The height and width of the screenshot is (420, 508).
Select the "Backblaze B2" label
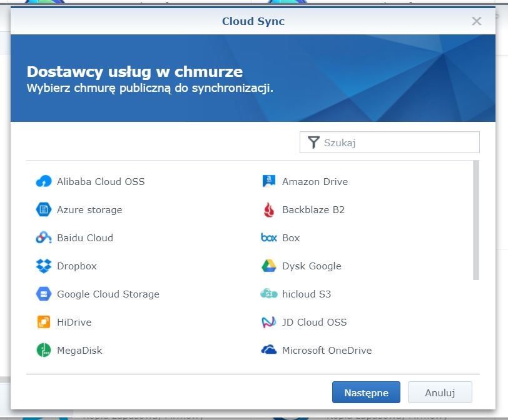(x=313, y=209)
